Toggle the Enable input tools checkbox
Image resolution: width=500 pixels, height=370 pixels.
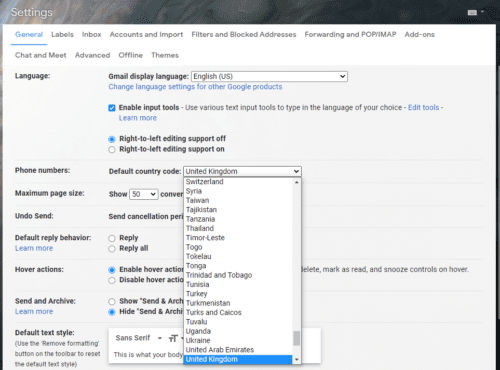(112, 108)
